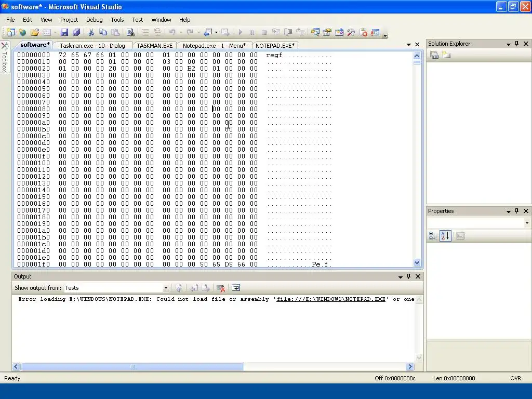Image resolution: width=532 pixels, height=399 pixels.
Task: Close the Output panel
Action: coord(418,276)
